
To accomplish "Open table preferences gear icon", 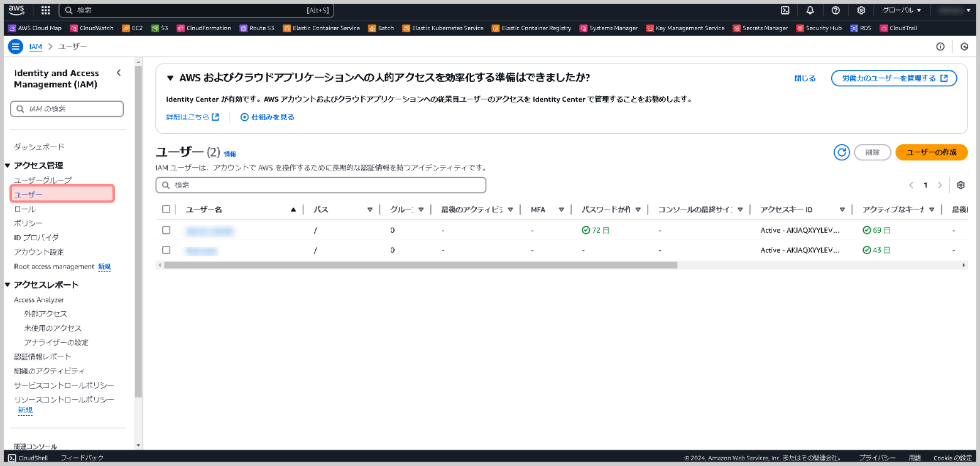I will [961, 185].
